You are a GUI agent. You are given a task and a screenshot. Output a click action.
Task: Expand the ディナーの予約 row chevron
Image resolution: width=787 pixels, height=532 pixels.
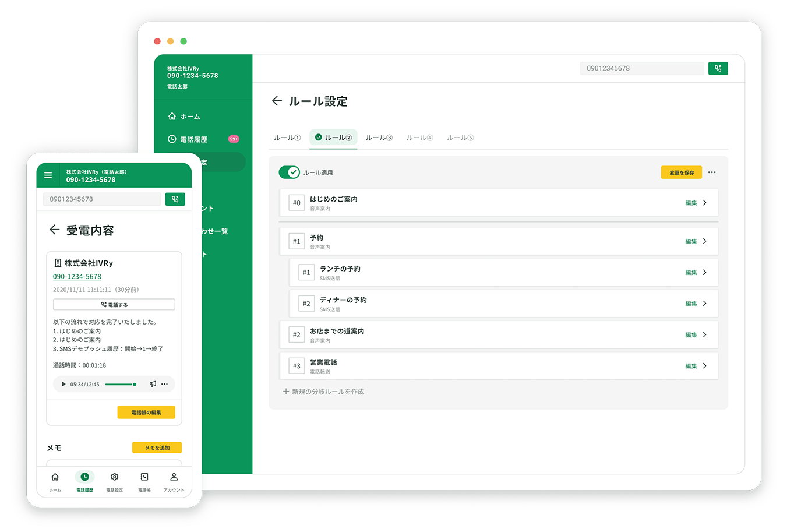coord(705,304)
